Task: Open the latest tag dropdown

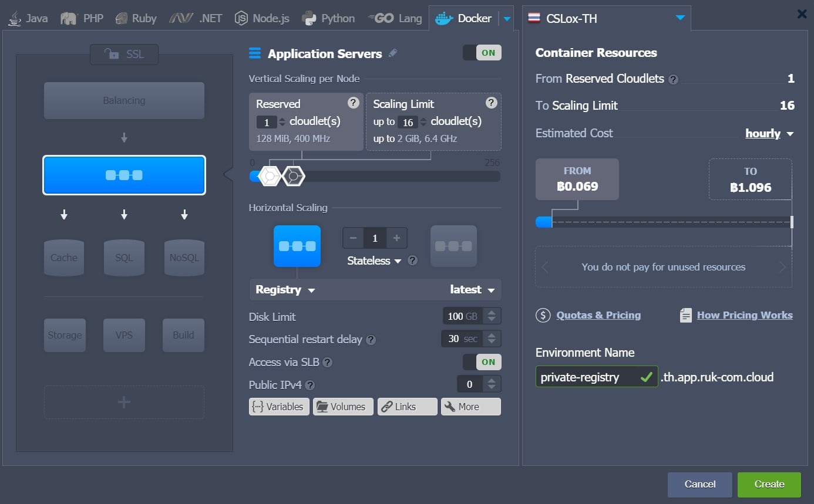Action: (x=472, y=290)
